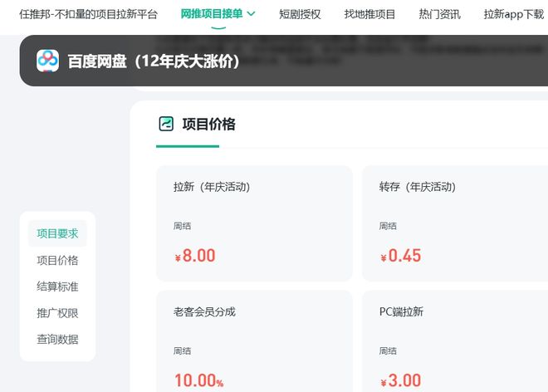Click the PC端拉新 card title

coord(401,311)
